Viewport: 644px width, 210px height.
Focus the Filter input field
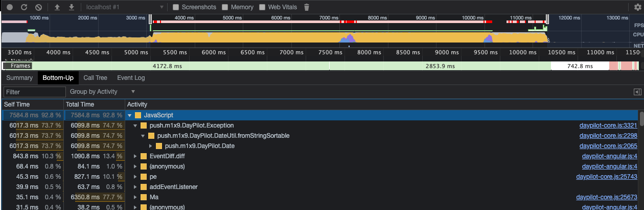tap(35, 92)
